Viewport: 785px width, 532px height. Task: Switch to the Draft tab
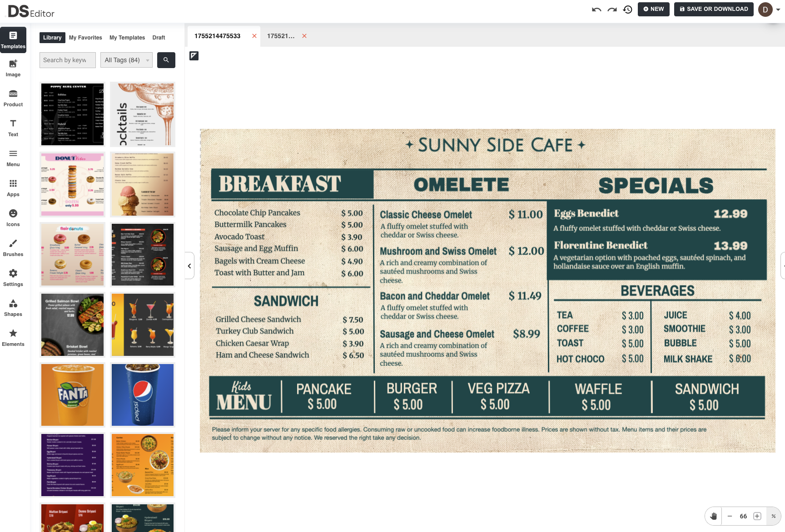pyautogui.click(x=159, y=38)
